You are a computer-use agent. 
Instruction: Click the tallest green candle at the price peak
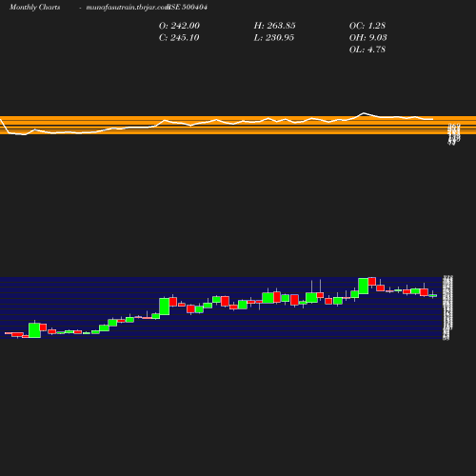click(x=364, y=286)
